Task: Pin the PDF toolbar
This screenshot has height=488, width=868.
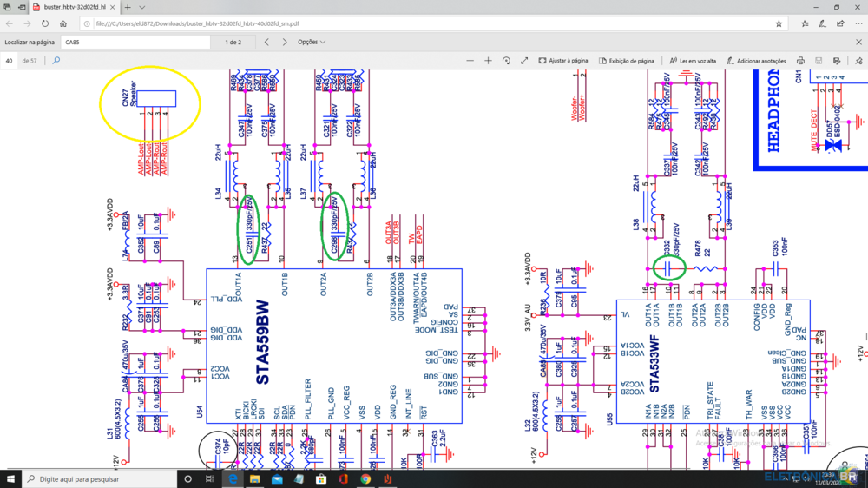Action: (x=858, y=61)
